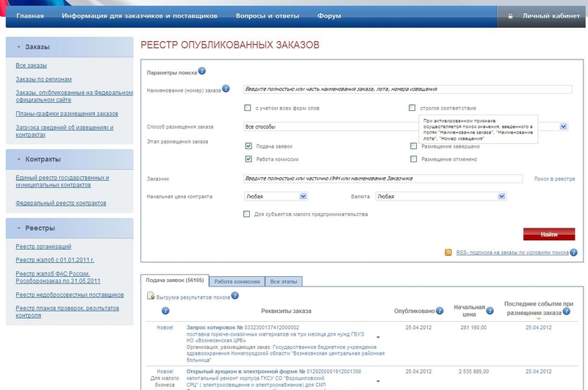
Task: Open 'Все заказы' sidebar link
Action: (31, 65)
